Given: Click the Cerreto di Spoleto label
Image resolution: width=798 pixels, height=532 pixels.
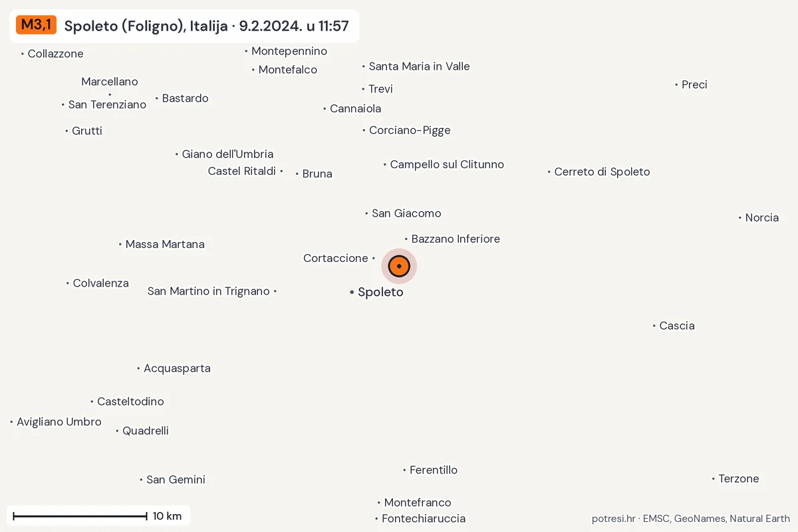Looking at the screenshot, I should point(602,172).
